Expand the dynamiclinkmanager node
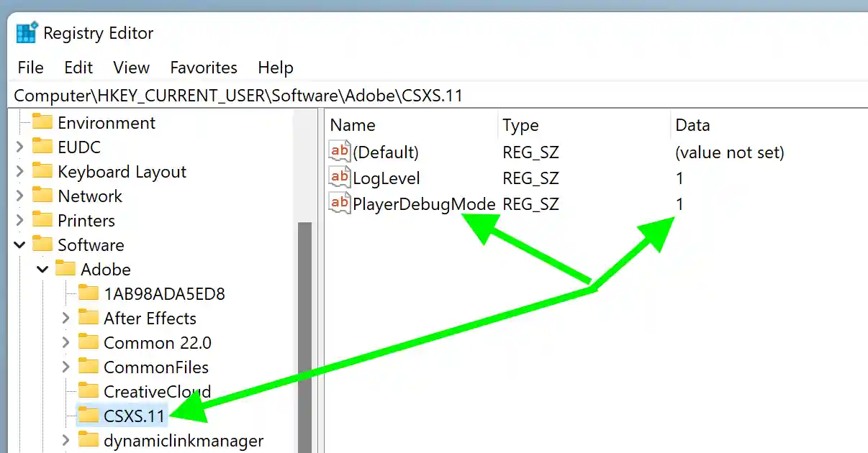Screen dimensions: 868x453 tap(65, 440)
